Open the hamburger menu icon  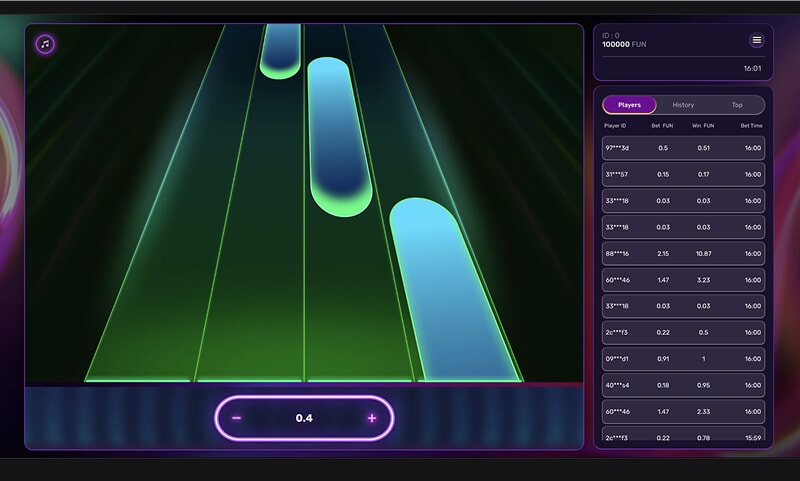(x=757, y=40)
